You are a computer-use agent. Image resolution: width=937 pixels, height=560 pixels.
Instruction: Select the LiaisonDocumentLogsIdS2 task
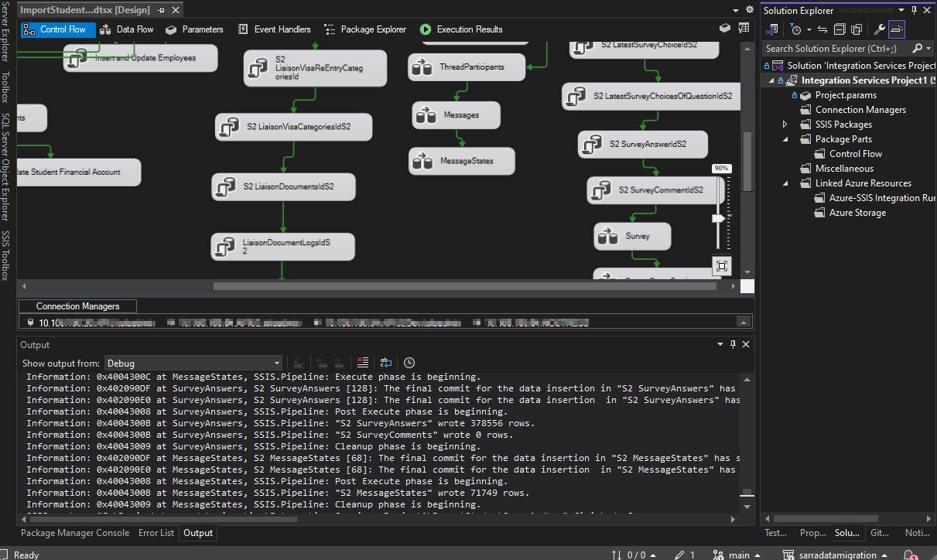[x=282, y=247]
